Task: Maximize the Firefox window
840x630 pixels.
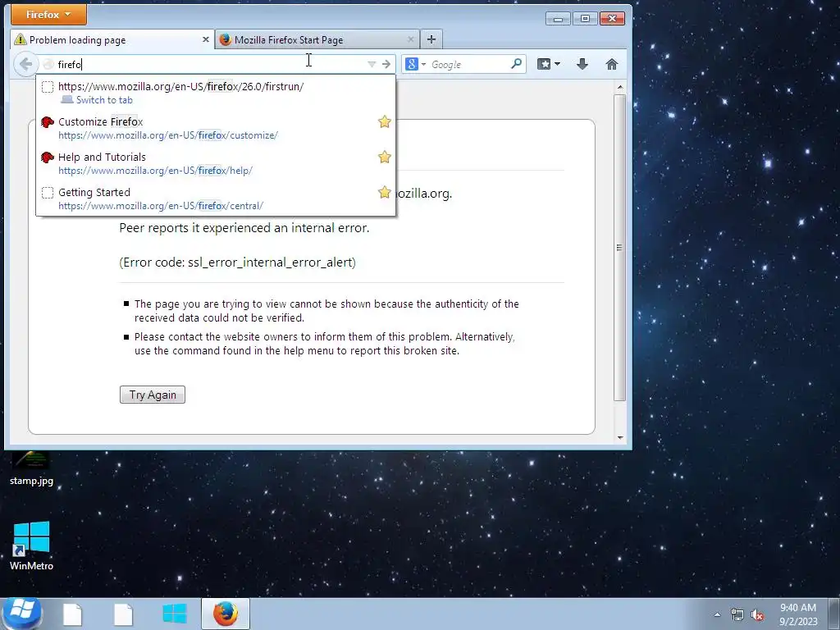Action: (x=585, y=19)
